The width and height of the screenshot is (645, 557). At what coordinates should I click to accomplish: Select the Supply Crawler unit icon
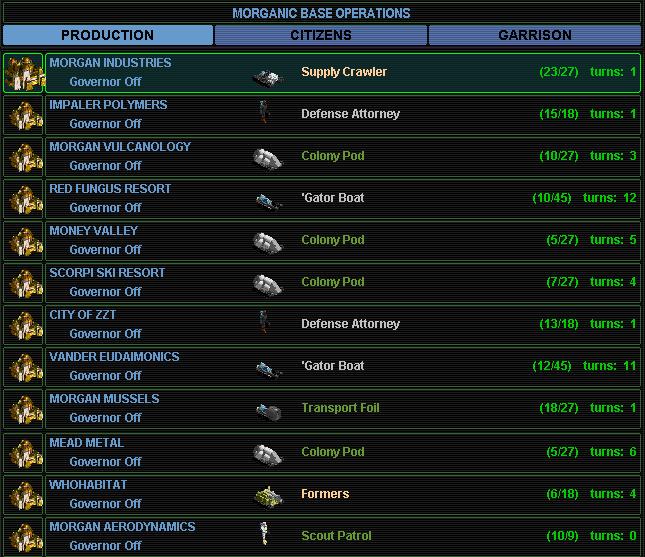(x=268, y=73)
